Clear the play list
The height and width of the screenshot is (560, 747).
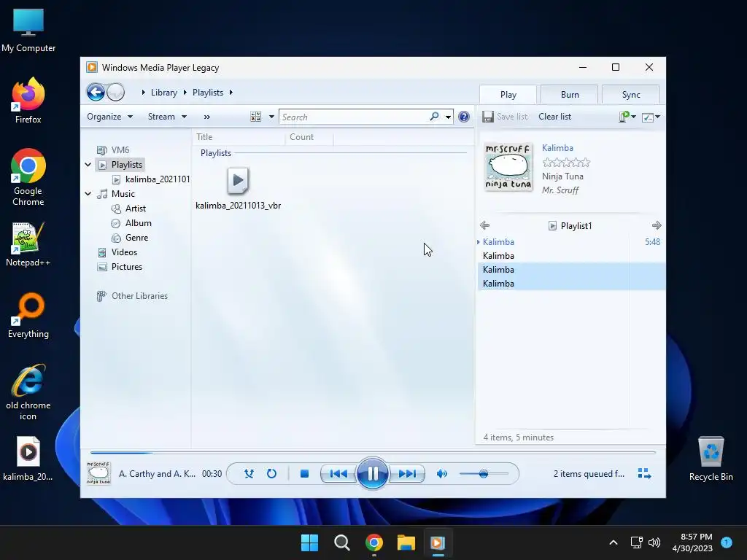[554, 117]
